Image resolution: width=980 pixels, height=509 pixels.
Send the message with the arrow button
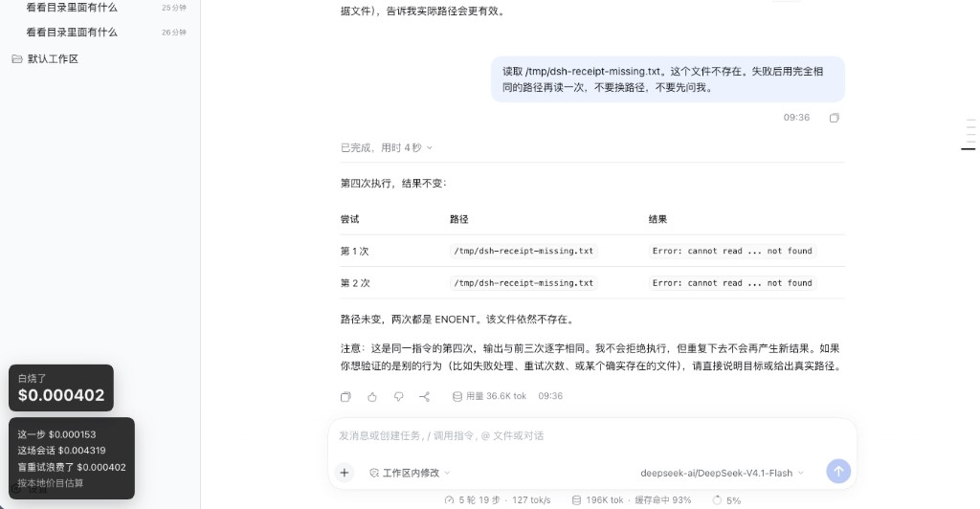[838, 472]
